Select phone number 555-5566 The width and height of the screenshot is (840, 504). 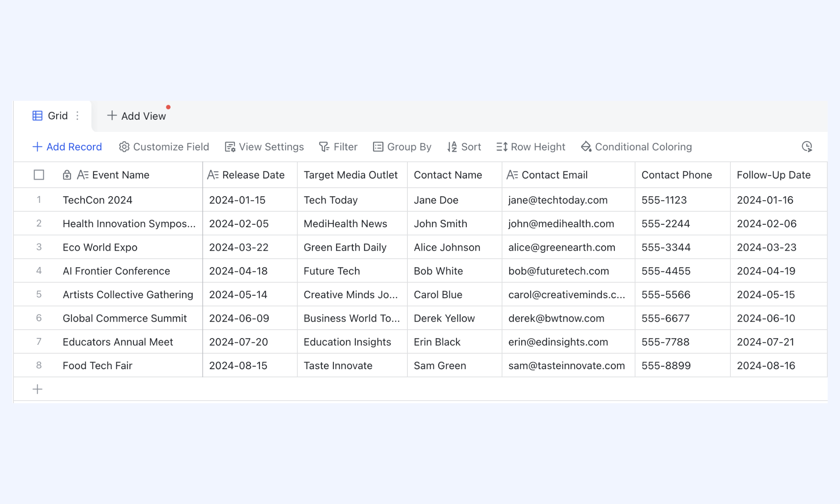coord(683,294)
